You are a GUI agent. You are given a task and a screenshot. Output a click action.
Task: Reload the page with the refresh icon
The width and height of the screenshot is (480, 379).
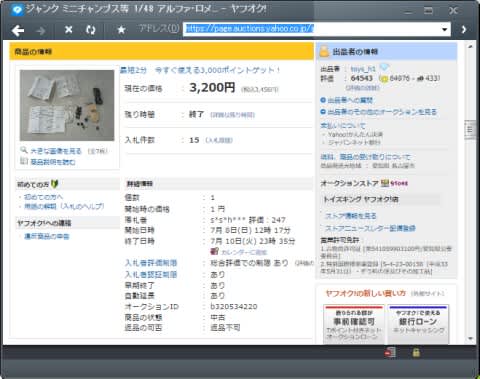pos(90,30)
